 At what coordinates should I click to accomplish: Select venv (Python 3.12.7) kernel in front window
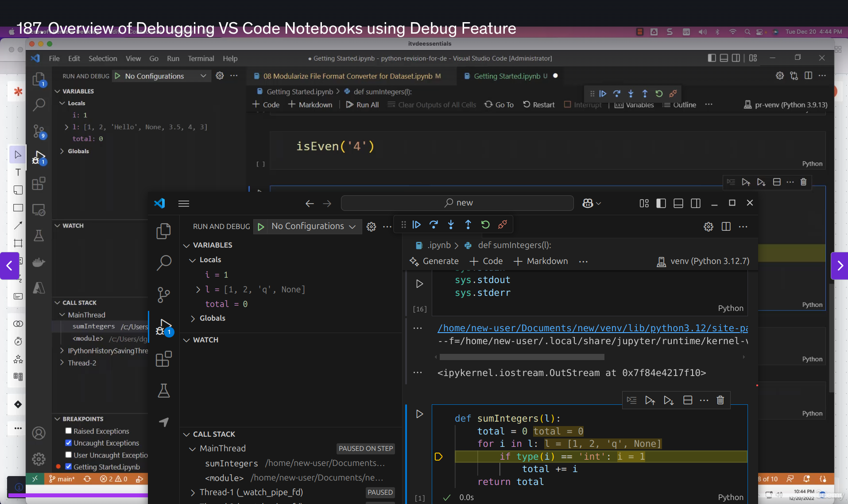point(703,261)
